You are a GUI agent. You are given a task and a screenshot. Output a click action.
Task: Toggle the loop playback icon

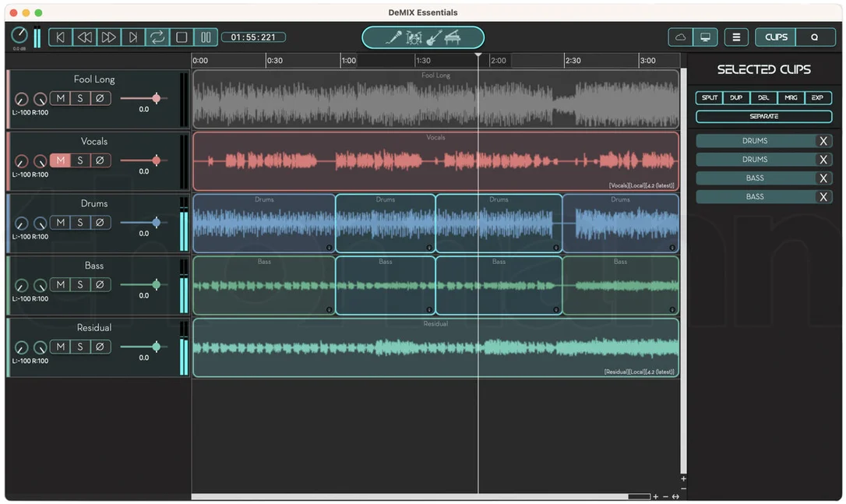coord(157,37)
